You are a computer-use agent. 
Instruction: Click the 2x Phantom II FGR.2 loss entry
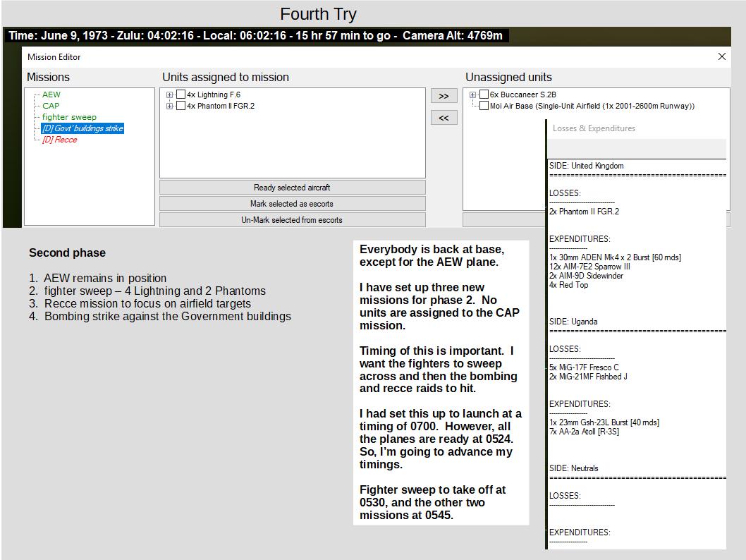[585, 212]
